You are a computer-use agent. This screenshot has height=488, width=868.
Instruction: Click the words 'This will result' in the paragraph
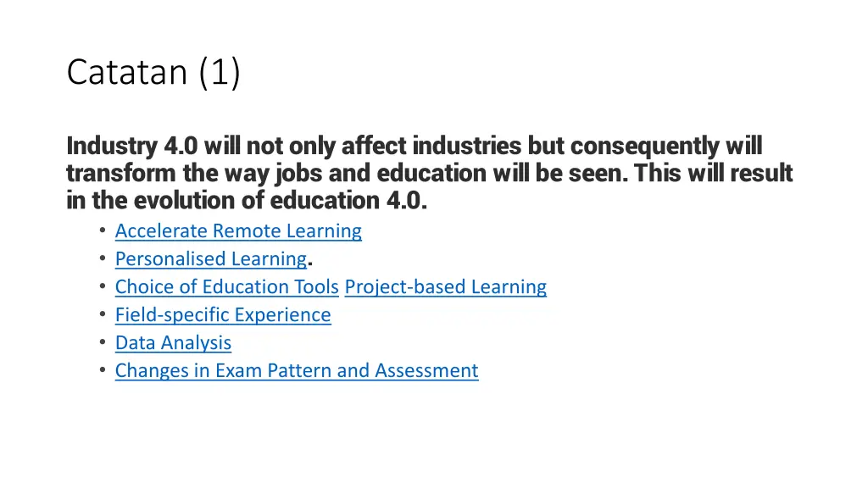[713, 173]
